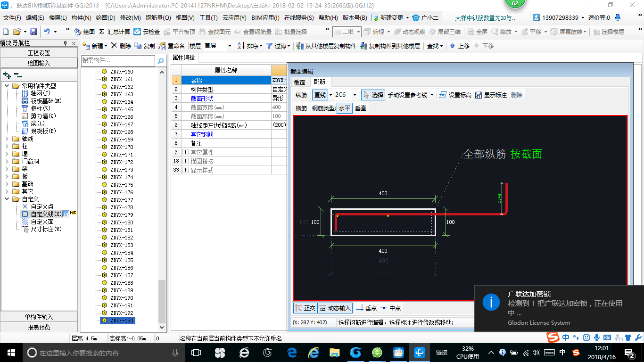Open 构件(N) menu
644x362 pixels.
[81, 18]
